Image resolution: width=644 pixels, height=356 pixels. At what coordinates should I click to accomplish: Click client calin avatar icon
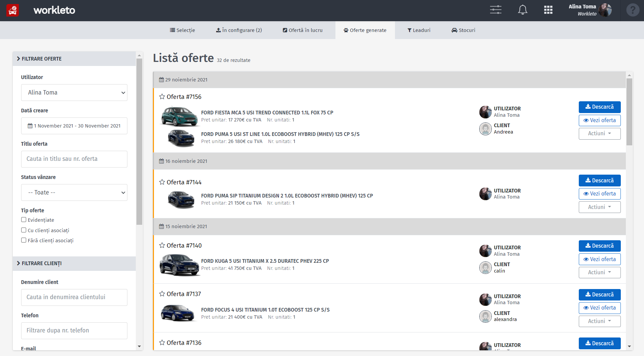(x=485, y=268)
